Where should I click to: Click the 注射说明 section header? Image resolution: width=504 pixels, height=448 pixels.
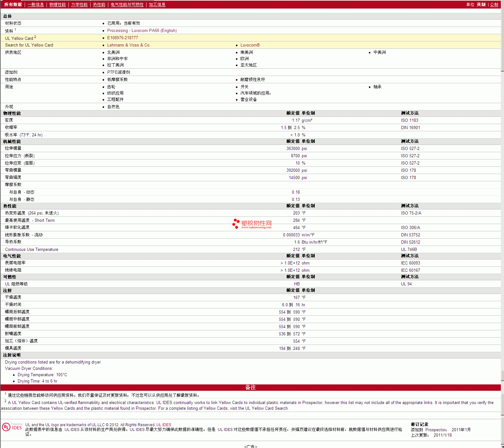coord(12,355)
